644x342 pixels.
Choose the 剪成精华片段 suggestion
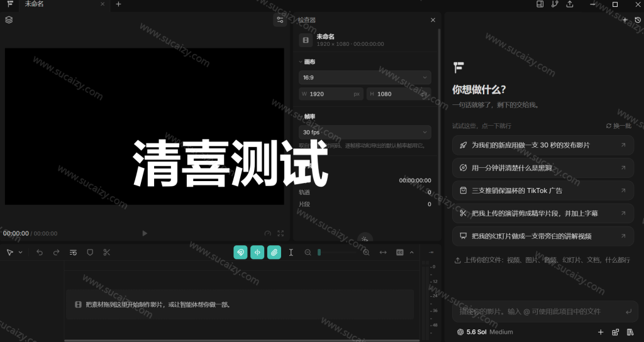[x=543, y=214]
